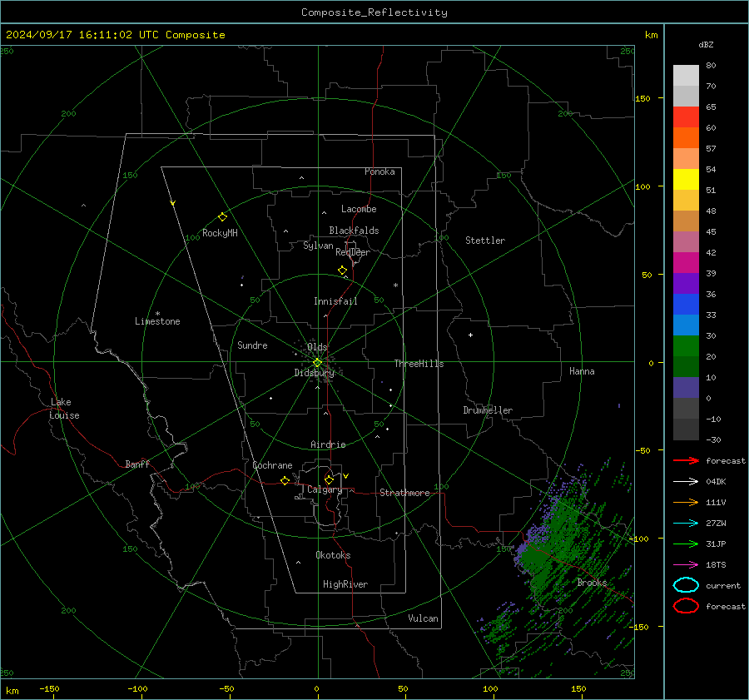Screen dimensions: 749x700
Task: Click the asterisk marker above Limestone
Action: click(157, 314)
